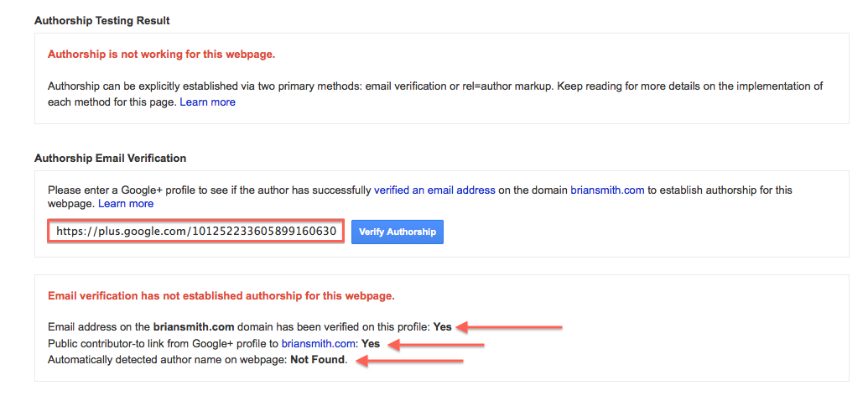Click the red arrow beside contributor-to link Yes
This screenshot has width=868, height=396.
point(435,345)
